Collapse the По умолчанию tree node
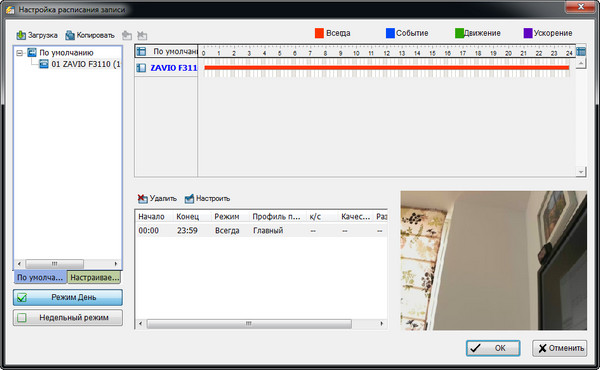The width and height of the screenshot is (600, 370). (x=20, y=53)
